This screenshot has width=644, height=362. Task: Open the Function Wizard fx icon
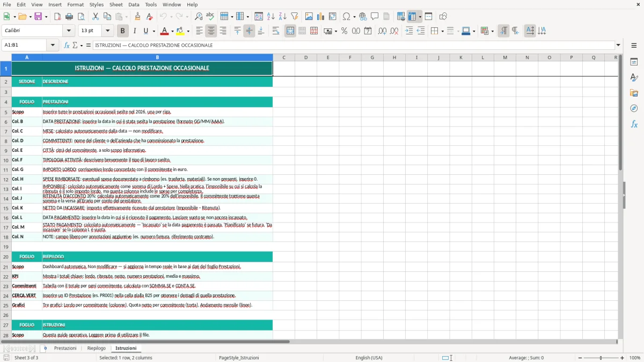(67, 45)
